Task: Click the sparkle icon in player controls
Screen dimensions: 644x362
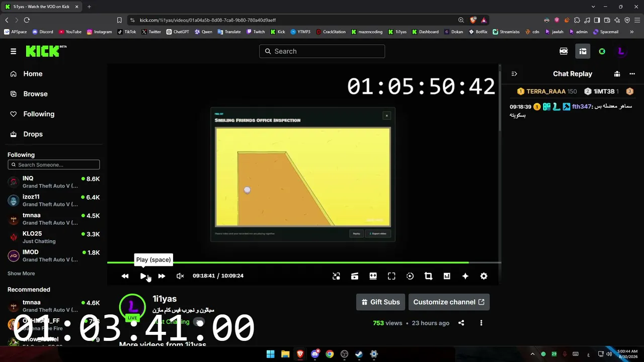Action: pos(465,276)
